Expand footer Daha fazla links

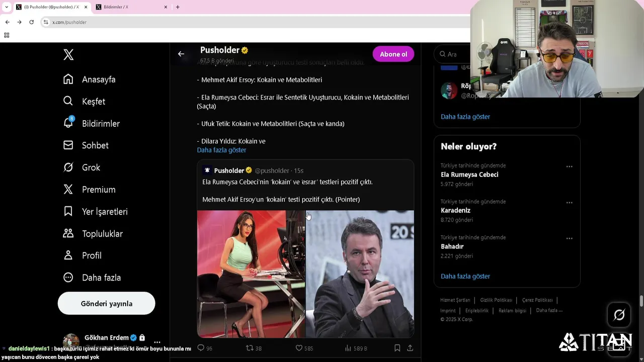549,310
